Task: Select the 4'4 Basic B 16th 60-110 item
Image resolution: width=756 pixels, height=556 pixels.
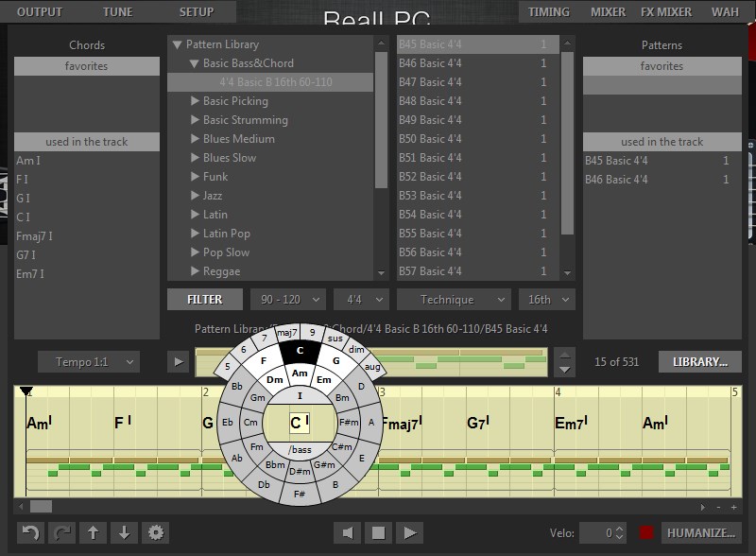Action: [270, 82]
